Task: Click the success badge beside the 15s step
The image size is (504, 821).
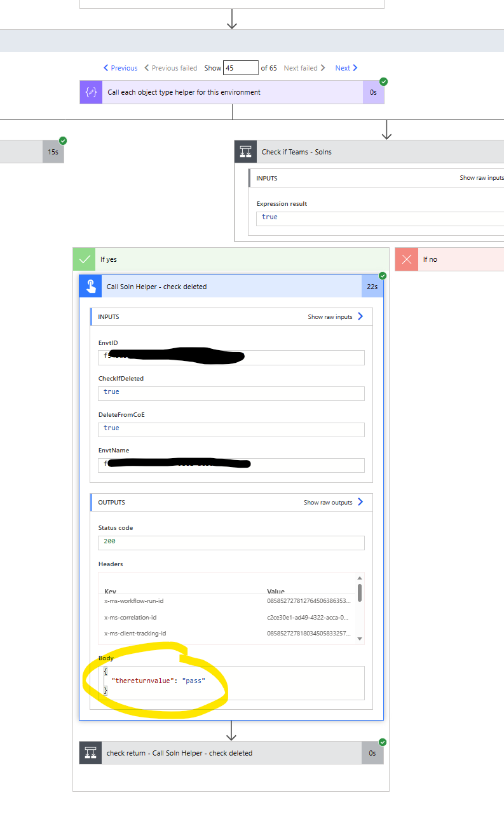Action: (x=63, y=140)
